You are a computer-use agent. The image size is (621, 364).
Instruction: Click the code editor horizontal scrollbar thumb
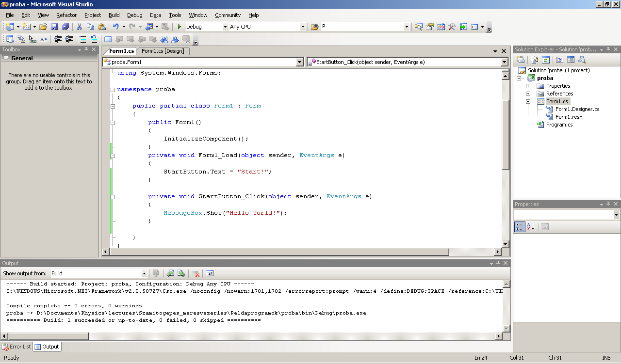click(279, 252)
